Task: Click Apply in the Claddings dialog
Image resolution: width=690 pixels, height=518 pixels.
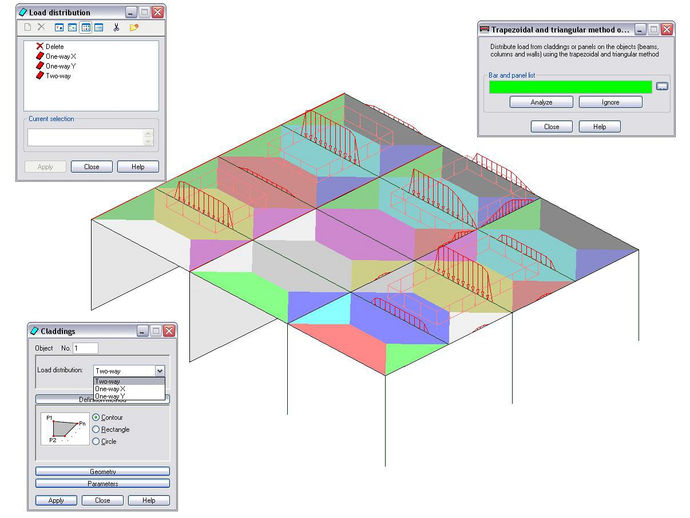Action: pyautogui.click(x=56, y=500)
